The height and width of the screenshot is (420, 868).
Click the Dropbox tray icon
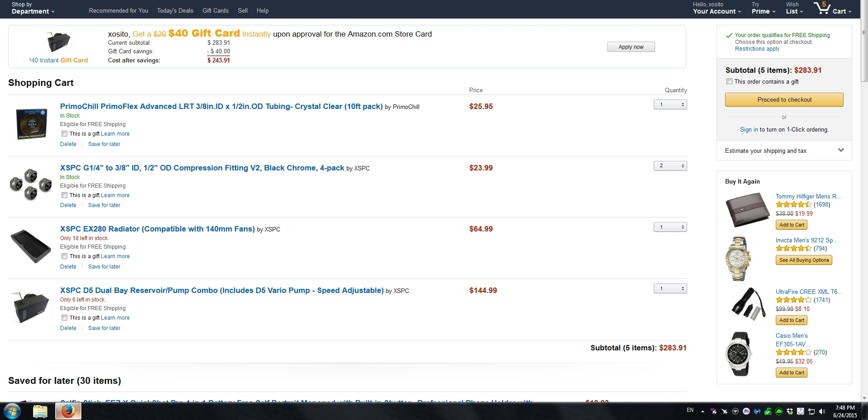click(x=790, y=411)
